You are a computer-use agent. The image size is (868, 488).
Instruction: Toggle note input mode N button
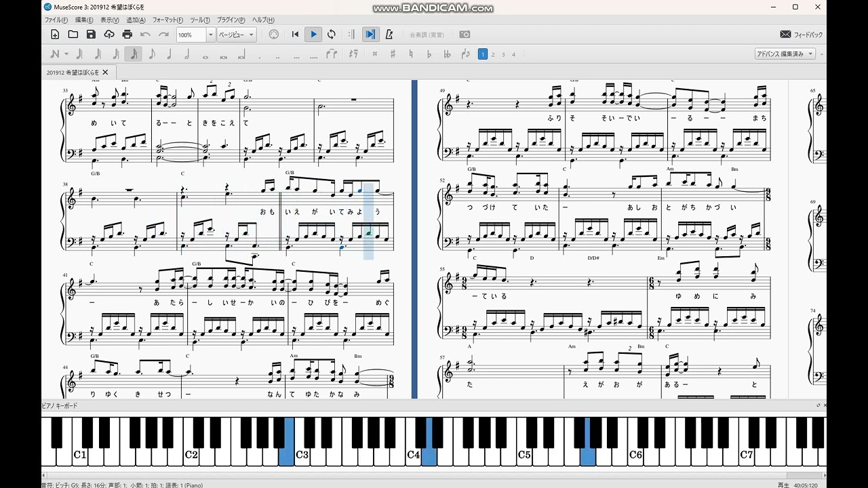click(55, 54)
